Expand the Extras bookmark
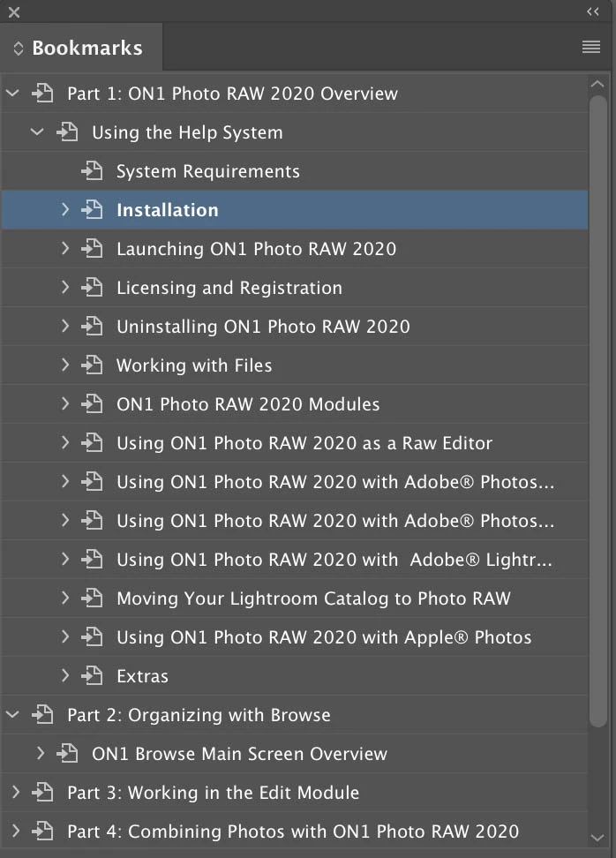Viewport: 616px width, 858px height. pos(65,676)
